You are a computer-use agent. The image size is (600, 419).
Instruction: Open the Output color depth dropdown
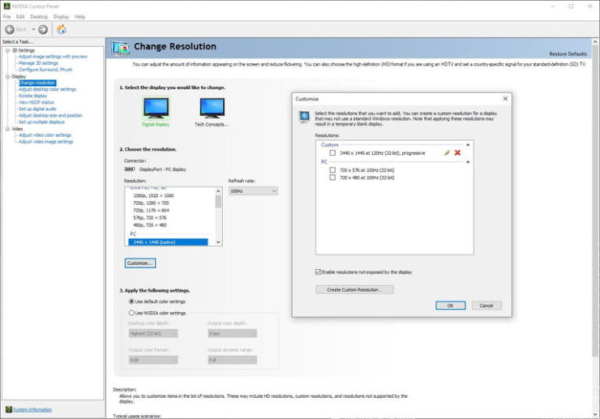tap(232, 334)
